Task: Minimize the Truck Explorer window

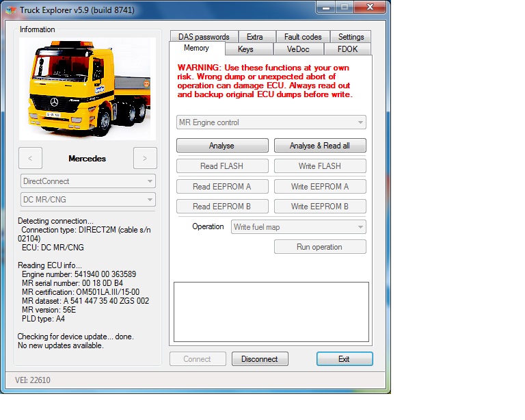Action: [x=326, y=8]
